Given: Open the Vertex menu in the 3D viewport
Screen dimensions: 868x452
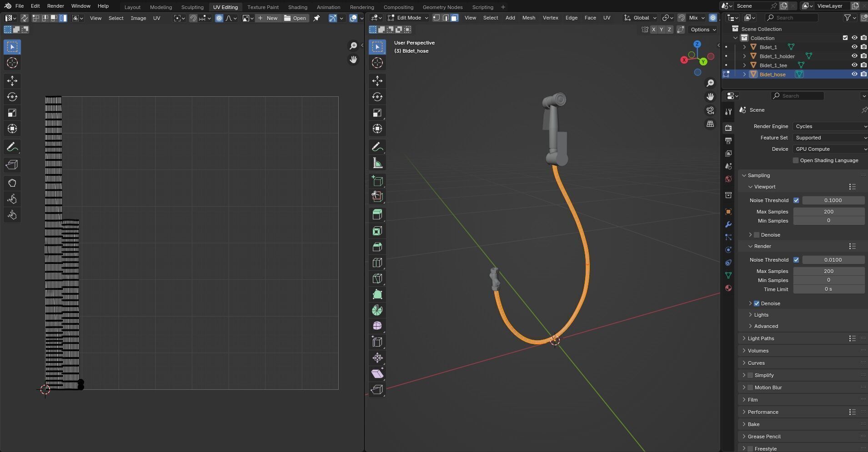Looking at the screenshot, I should pyautogui.click(x=550, y=18).
